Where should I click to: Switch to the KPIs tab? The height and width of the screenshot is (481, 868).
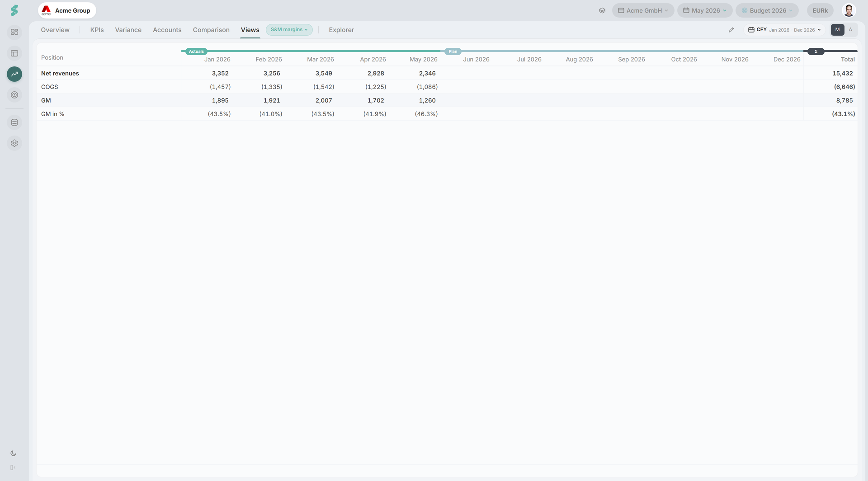[97, 30]
